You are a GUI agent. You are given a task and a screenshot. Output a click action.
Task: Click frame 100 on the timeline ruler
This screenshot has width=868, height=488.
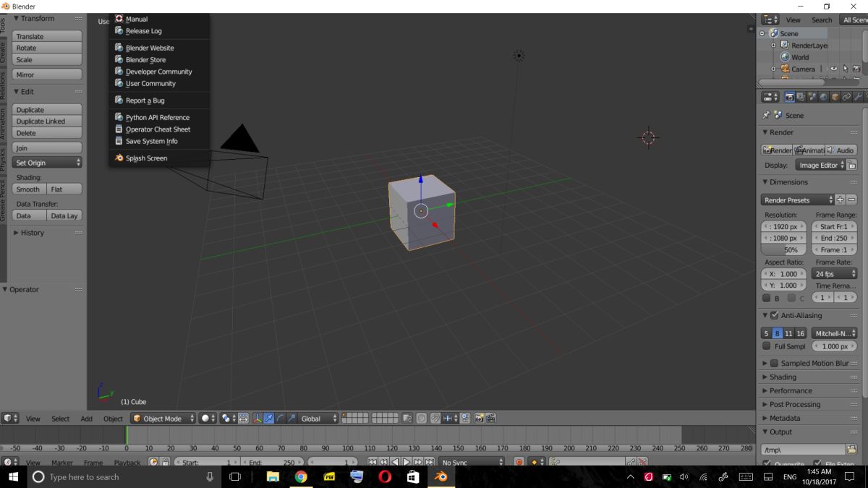347,448
